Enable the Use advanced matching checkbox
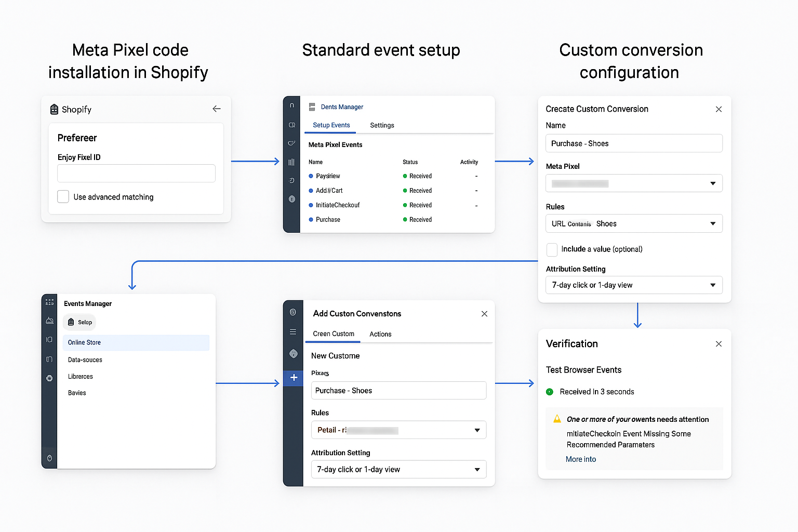The width and height of the screenshot is (798, 532). coord(63,196)
